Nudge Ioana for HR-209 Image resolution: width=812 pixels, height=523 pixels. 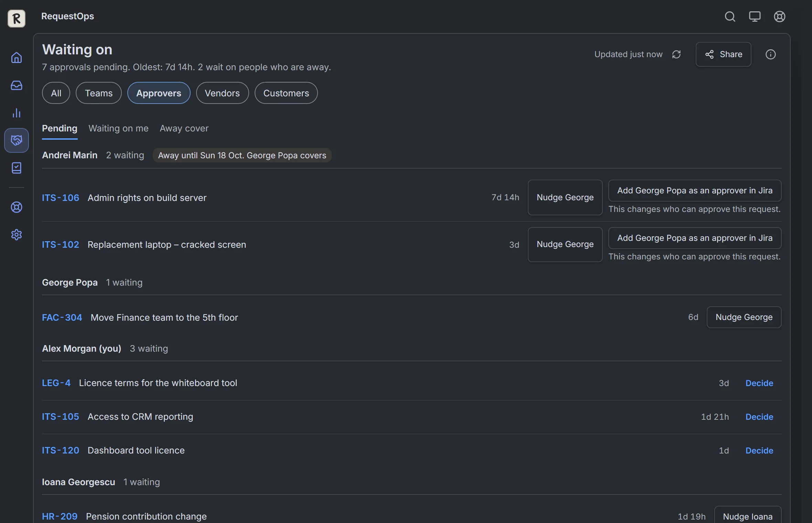pos(748,515)
